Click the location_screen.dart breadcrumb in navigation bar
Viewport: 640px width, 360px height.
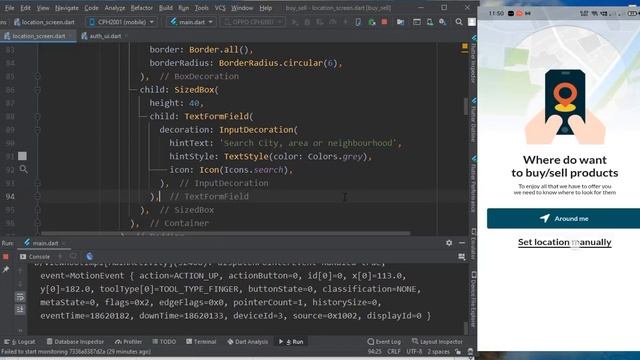[x=44, y=22]
